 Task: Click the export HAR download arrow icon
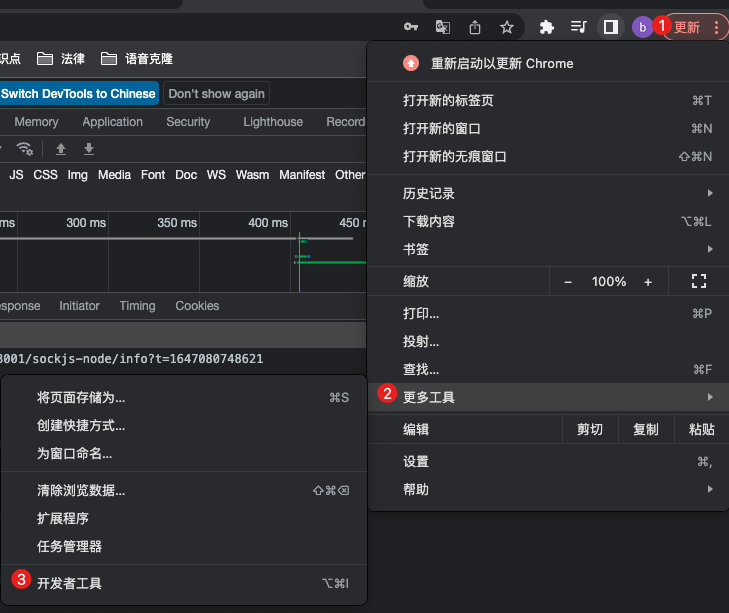[89, 149]
